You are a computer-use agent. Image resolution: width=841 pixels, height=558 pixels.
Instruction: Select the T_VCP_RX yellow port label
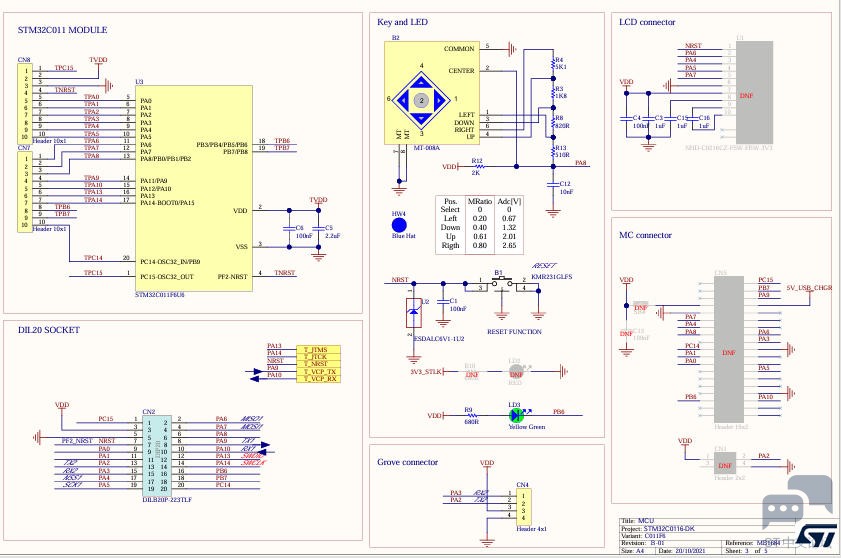point(319,379)
